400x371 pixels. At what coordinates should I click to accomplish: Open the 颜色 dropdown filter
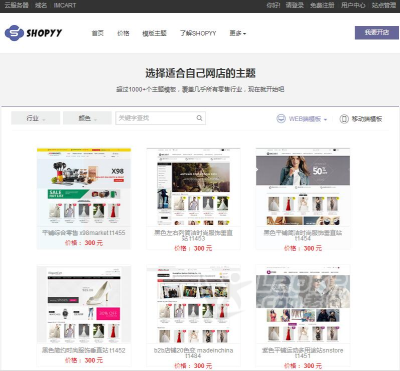click(x=87, y=118)
